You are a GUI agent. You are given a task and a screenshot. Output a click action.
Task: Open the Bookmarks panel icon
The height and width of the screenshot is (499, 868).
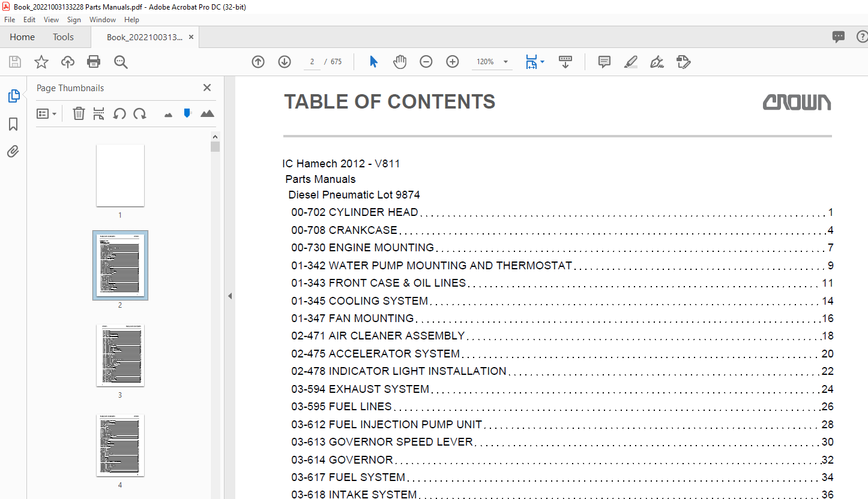point(13,124)
